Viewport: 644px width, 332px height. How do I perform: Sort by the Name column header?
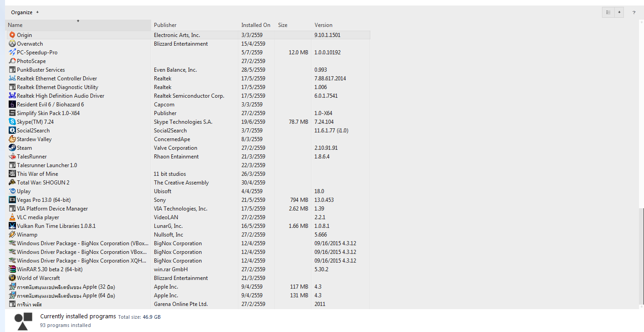click(78, 25)
